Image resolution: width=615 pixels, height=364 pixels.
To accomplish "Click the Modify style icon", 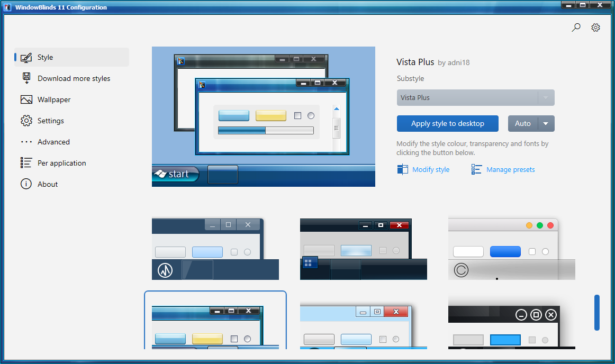I will point(402,169).
